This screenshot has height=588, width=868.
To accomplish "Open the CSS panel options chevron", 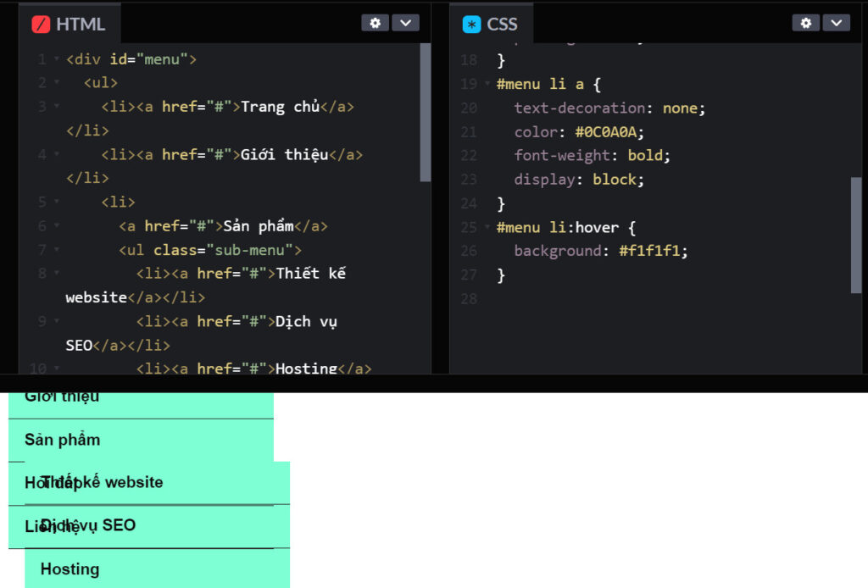I will coord(837,23).
